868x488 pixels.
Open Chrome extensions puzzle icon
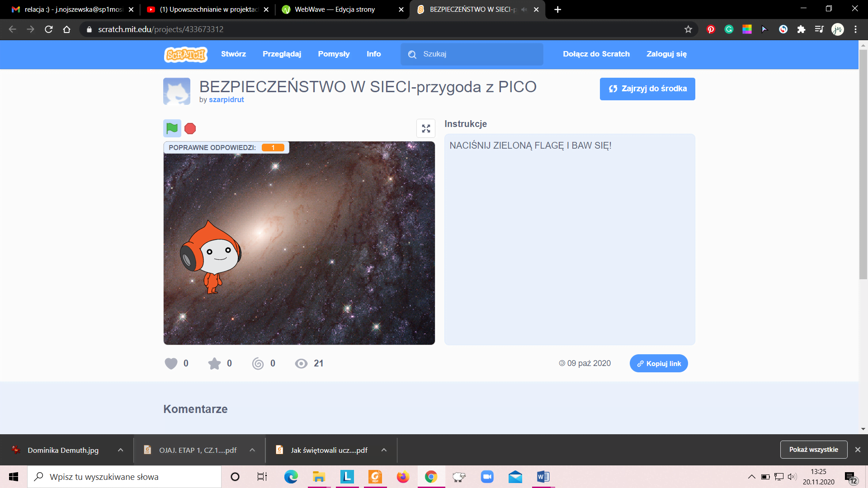tap(801, 29)
